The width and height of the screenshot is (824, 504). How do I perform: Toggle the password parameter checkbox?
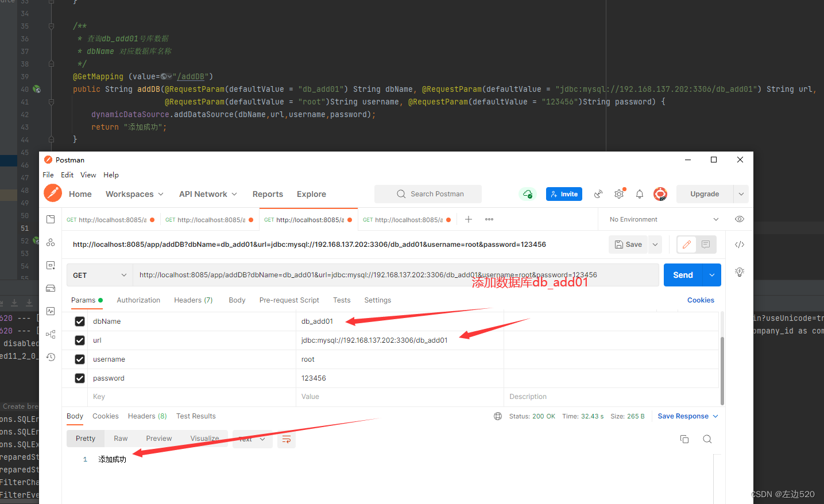click(x=80, y=378)
